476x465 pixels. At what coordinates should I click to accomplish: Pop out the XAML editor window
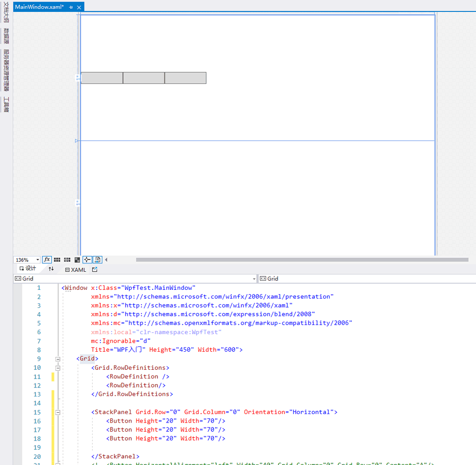pos(95,269)
